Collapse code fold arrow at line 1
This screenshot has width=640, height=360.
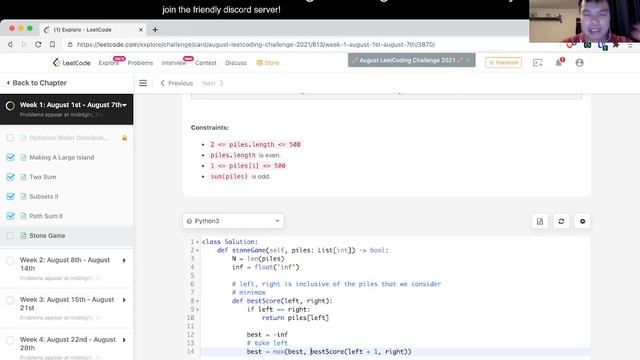coord(198,242)
